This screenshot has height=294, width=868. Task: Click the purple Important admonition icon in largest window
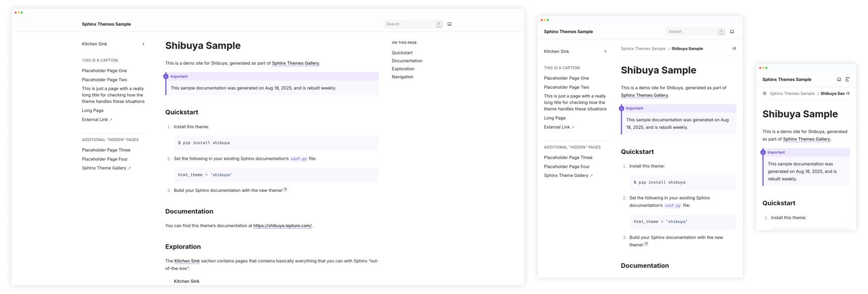click(166, 76)
